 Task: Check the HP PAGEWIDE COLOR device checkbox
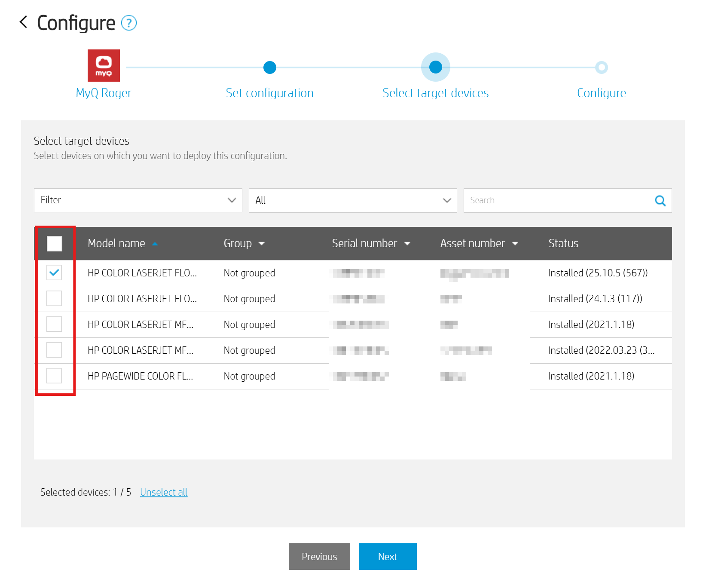pyautogui.click(x=55, y=376)
